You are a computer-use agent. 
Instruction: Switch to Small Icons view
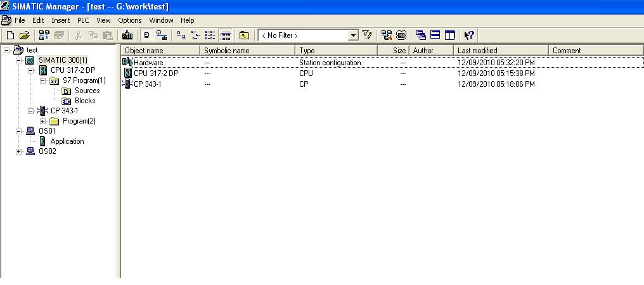(x=195, y=35)
